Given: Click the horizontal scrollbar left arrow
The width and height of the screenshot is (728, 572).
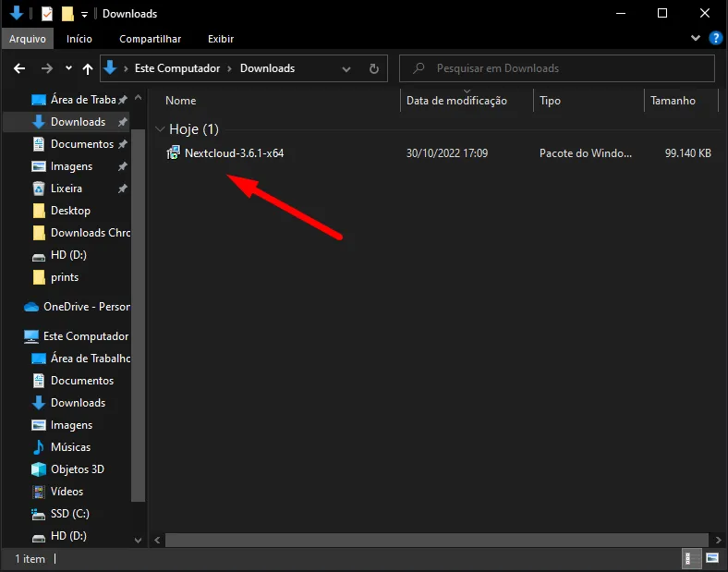Looking at the screenshot, I should click(157, 540).
